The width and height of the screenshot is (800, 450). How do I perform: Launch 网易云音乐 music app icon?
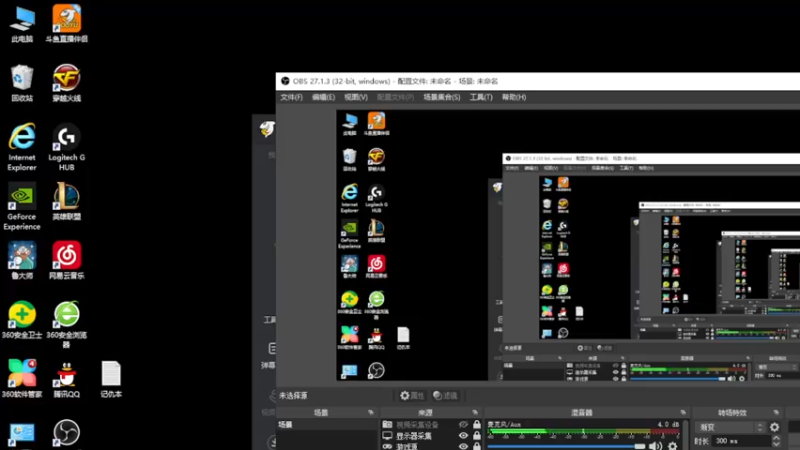pyautogui.click(x=66, y=260)
